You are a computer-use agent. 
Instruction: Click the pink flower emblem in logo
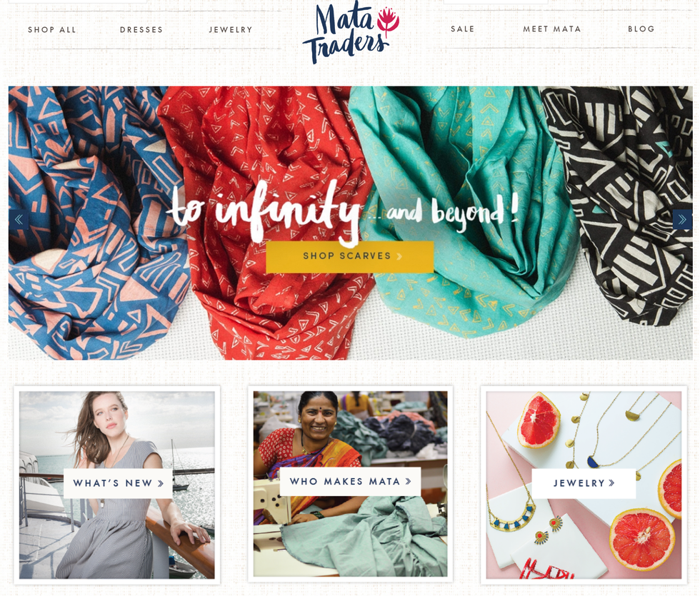point(387,21)
